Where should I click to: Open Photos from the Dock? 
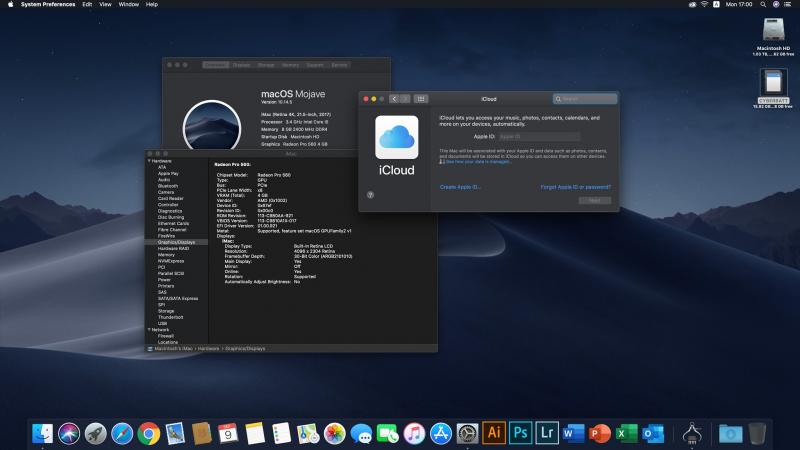(x=335, y=434)
